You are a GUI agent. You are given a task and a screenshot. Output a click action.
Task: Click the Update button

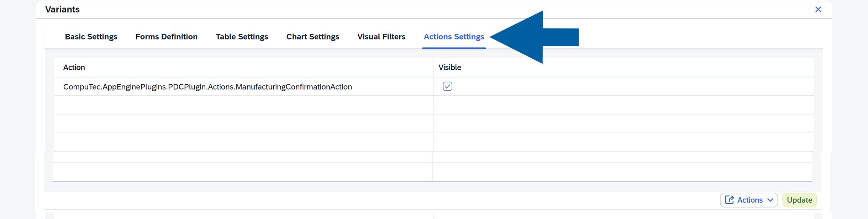tap(799, 200)
